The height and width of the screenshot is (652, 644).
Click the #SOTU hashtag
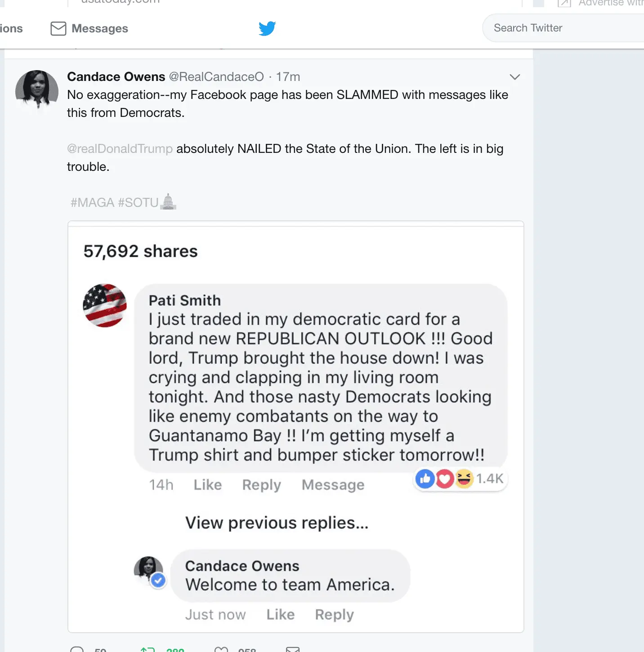click(x=138, y=203)
